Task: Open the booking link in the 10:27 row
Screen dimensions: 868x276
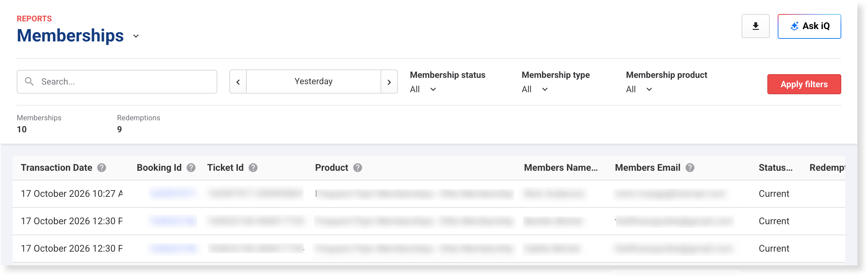Action: click(173, 193)
